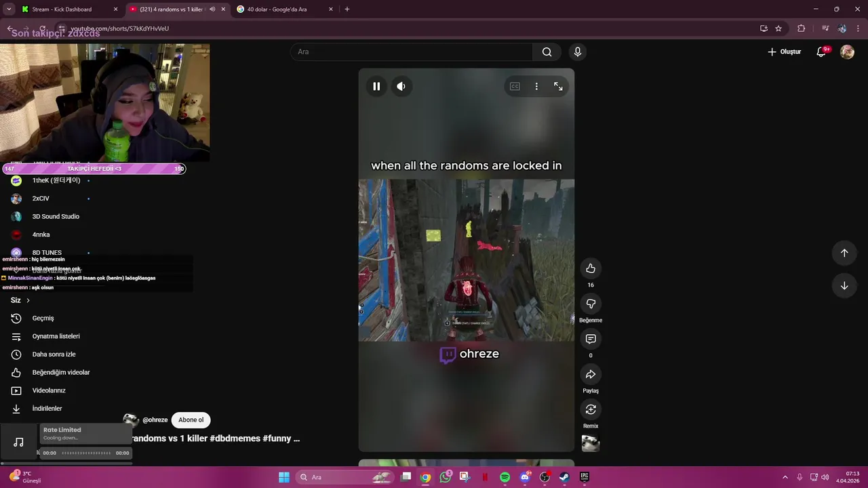
Task: Open the sound thumbnail below Remix
Action: (591, 443)
